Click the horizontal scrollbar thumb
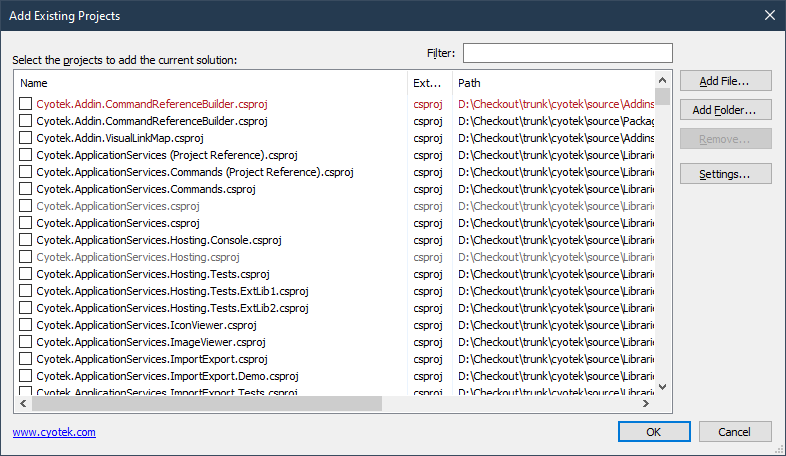This screenshot has width=786, height=456. click(207, 403)
